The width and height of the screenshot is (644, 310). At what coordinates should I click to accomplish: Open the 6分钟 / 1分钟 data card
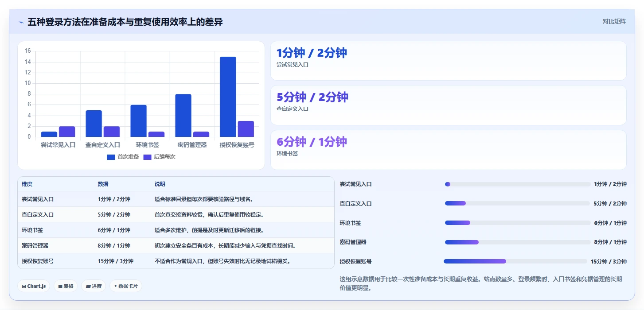click(x=448, y=150)
